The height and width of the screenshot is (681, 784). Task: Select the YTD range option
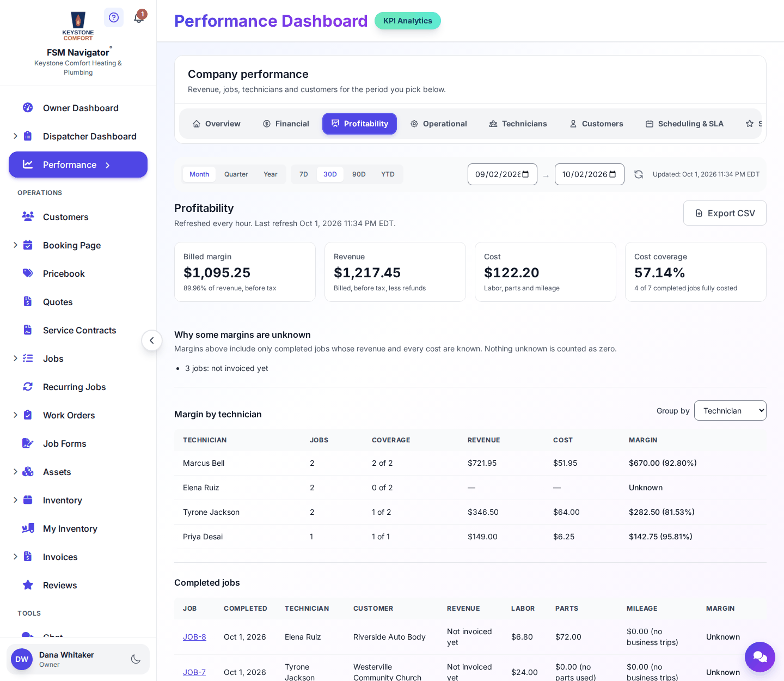coord(388,174)
